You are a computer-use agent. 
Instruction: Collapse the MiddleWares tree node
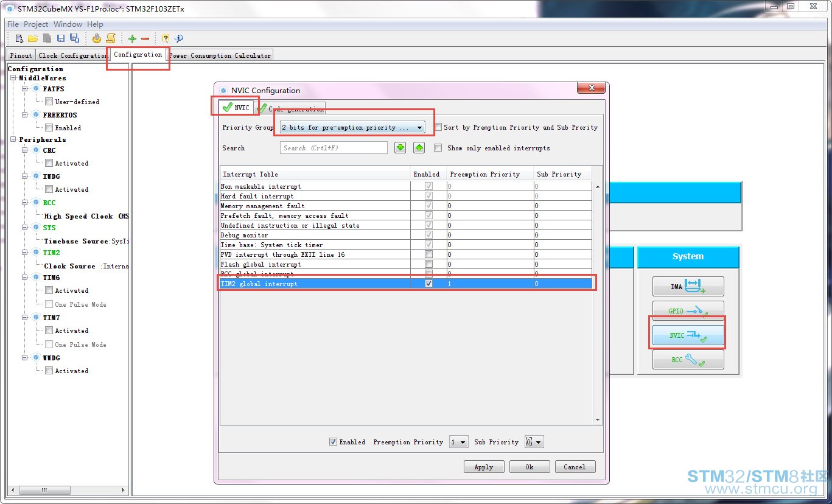coord(13,78)
